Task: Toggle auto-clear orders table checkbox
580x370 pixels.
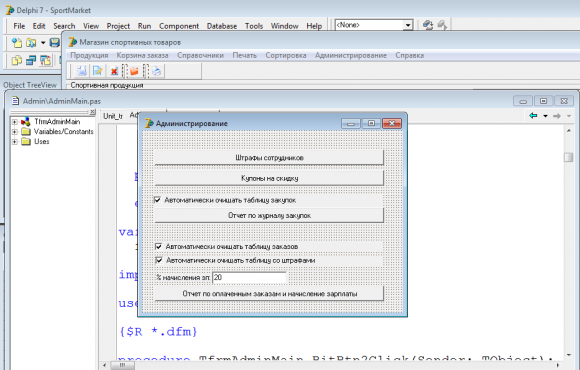Action: [159, 246]
